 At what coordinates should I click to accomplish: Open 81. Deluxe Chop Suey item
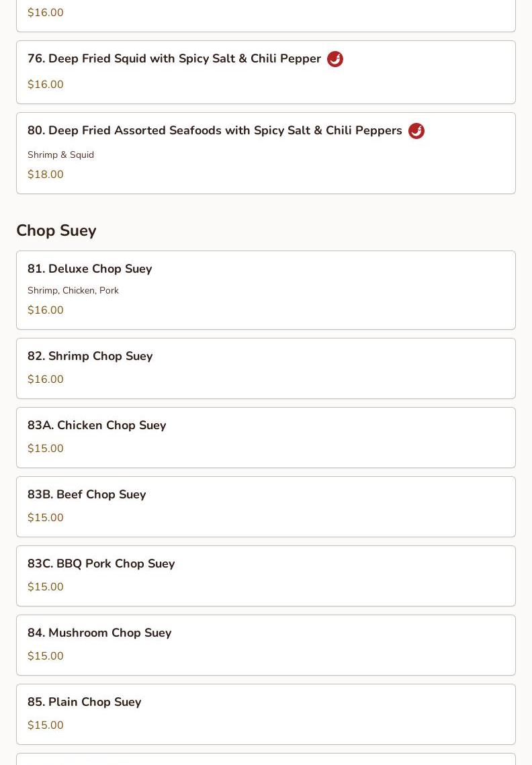coord(89,269)
